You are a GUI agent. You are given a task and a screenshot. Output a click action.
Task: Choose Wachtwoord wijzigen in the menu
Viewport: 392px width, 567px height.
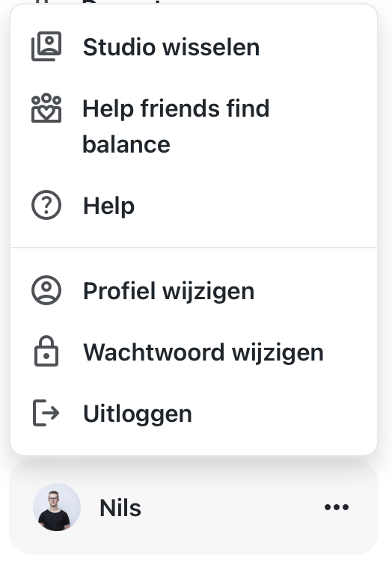coord(194,352)
